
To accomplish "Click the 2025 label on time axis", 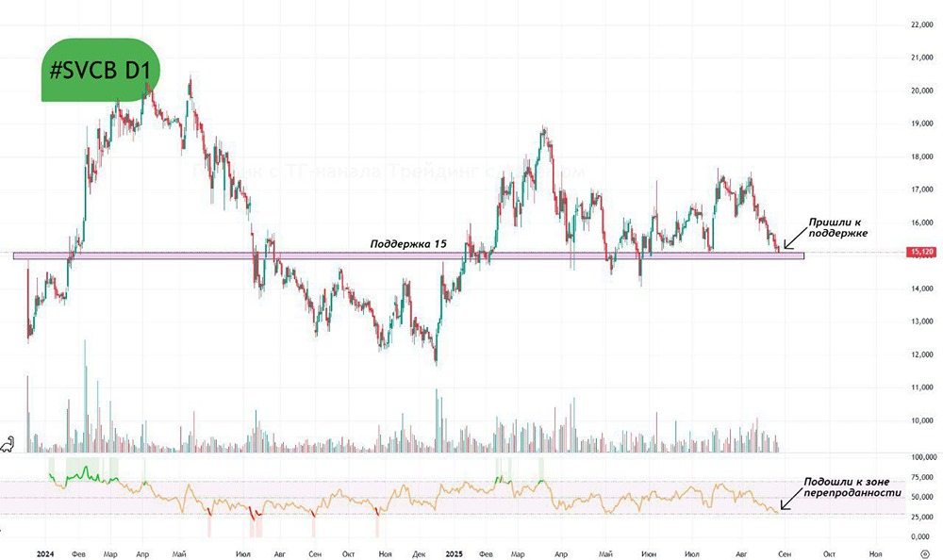I will (x=454, y=554).
